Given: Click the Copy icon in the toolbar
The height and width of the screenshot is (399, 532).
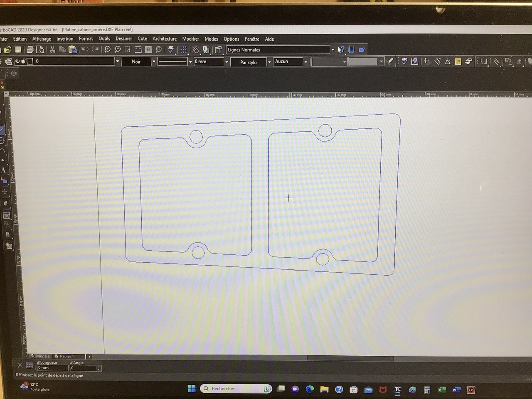Looking at the screenshot, I should click(x=62, y=50).
